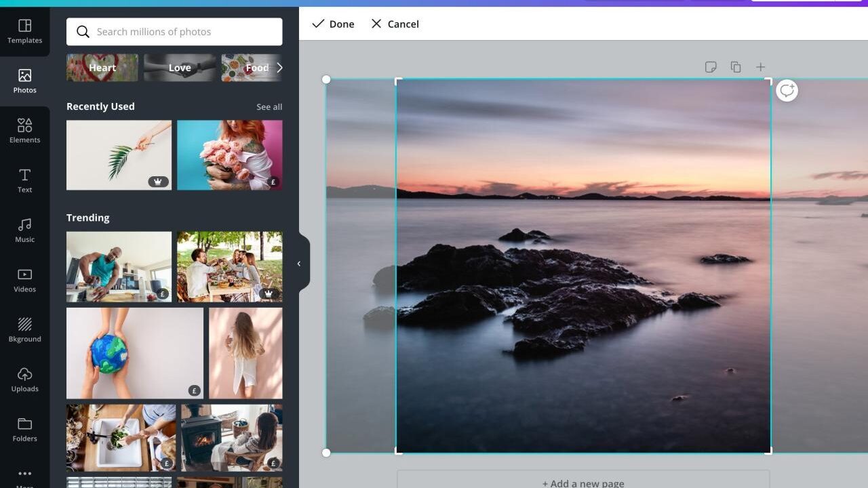Open the Elements panel
Image resolution: width=868 pixels, height=488 pixels.
pos(24,130)
